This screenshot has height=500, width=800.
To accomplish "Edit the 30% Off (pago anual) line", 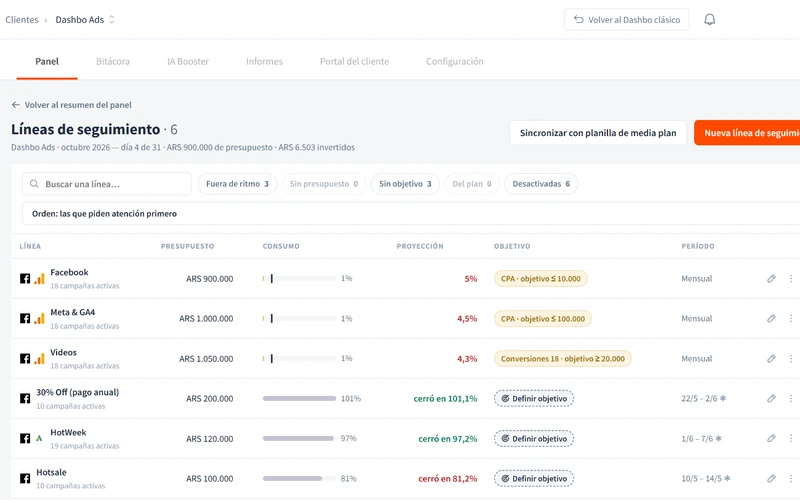I will [x=771, y=398].
